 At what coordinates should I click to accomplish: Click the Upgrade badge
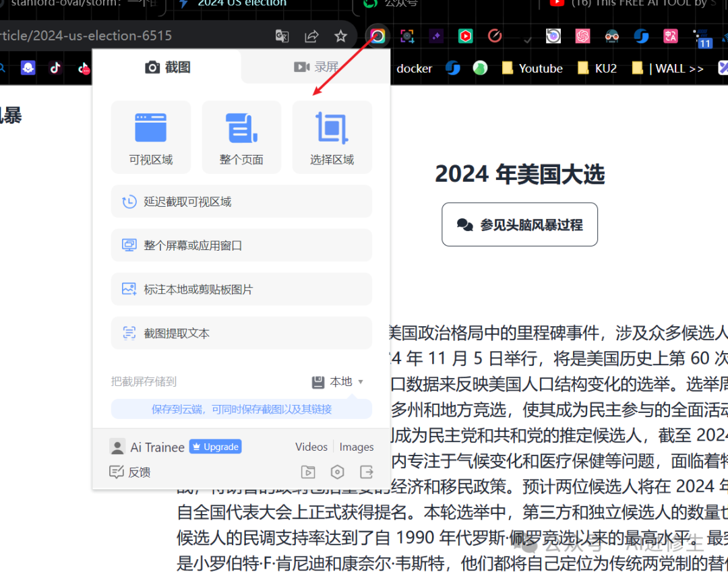216,447
